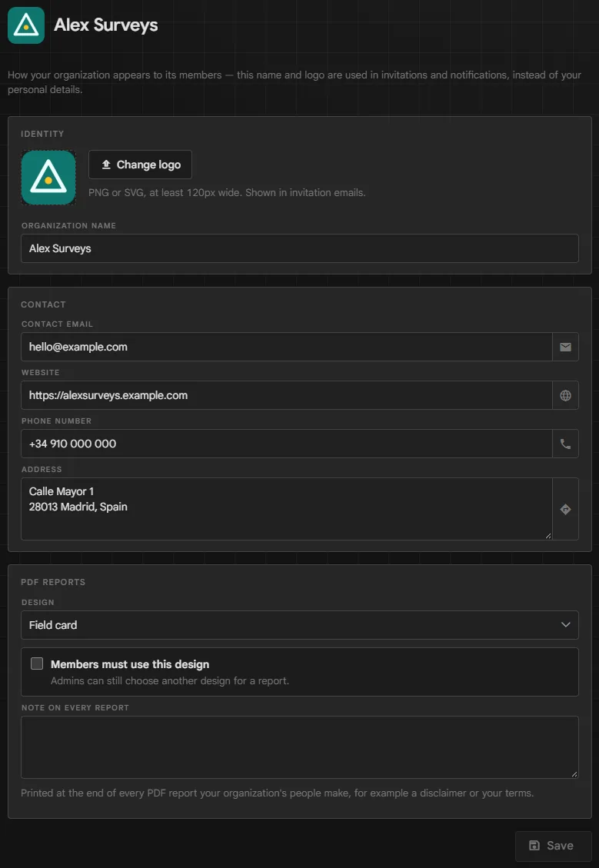Click the globe icon beside website field
The image size is (599, 868).
coord(565,395)
